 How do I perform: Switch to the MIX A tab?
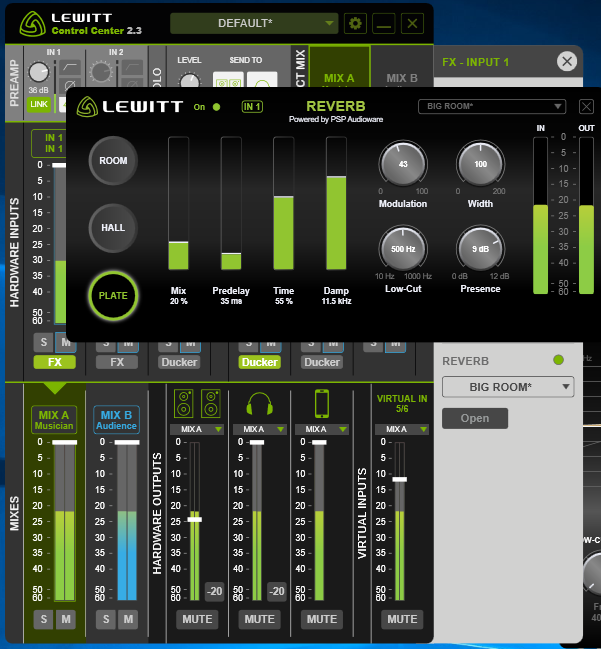(x=339, y=66)
